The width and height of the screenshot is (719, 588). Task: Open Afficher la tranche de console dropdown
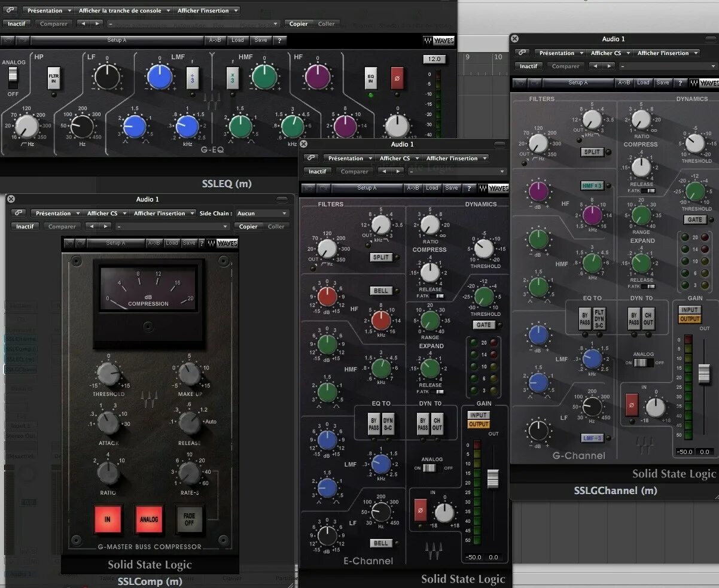[123, 10]
